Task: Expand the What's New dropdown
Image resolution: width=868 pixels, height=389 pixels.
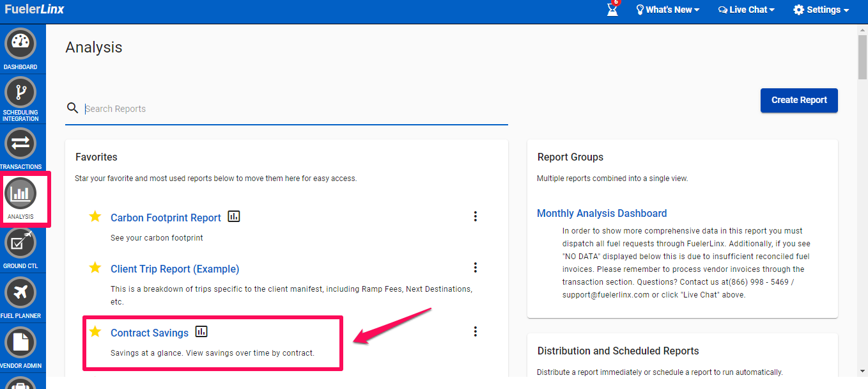Action: point(667,10)
